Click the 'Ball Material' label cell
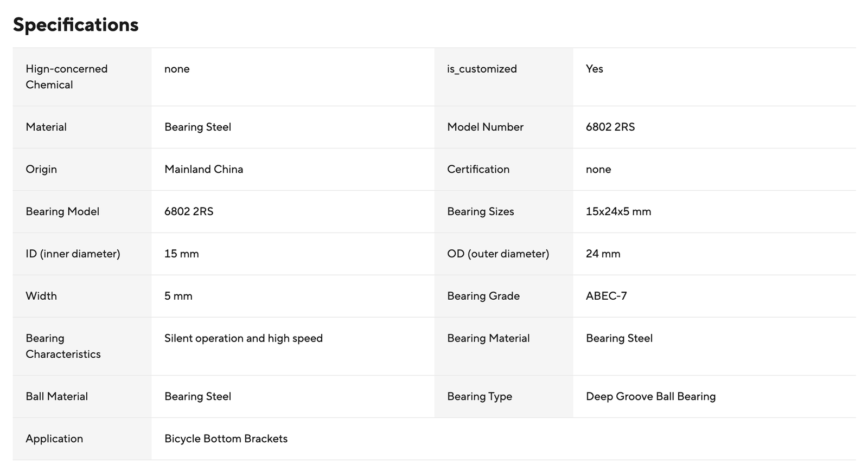Viewport: 868px width, 471px height. pos(82,396)
